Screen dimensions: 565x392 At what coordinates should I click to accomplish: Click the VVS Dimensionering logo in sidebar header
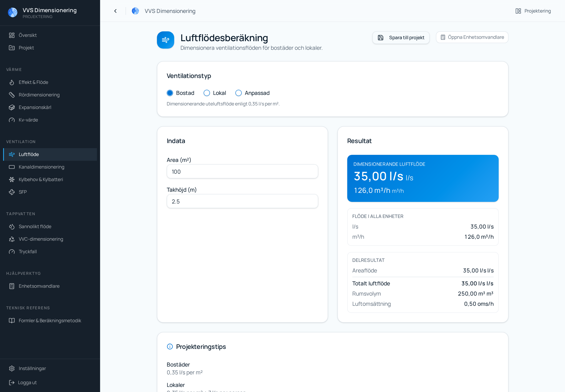point(13,12)
